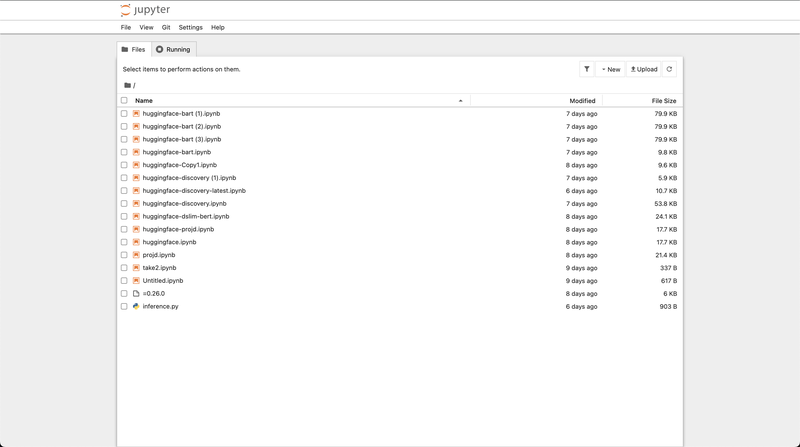Screen dimensions: 800x447
Task: Open the Git menu
Action: 166,28
